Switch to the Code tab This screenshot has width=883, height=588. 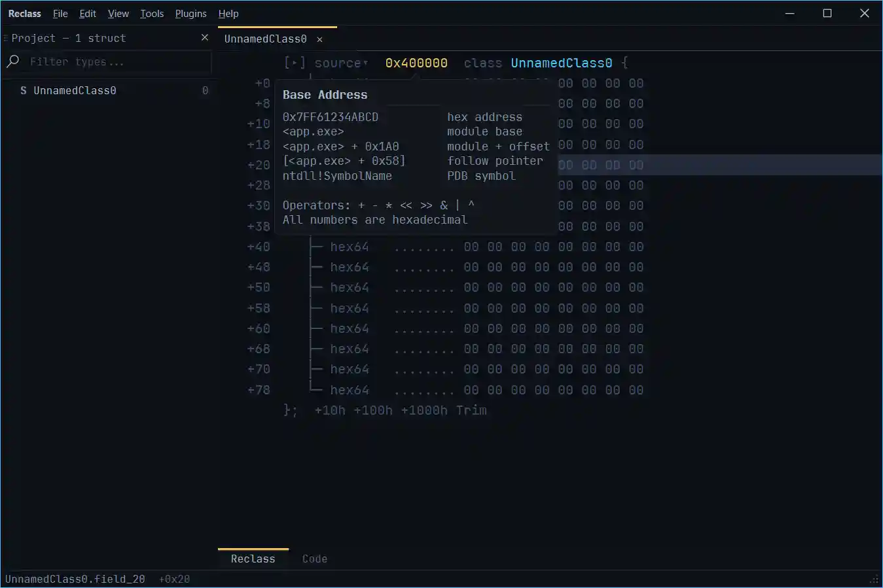tap(315, 559)
